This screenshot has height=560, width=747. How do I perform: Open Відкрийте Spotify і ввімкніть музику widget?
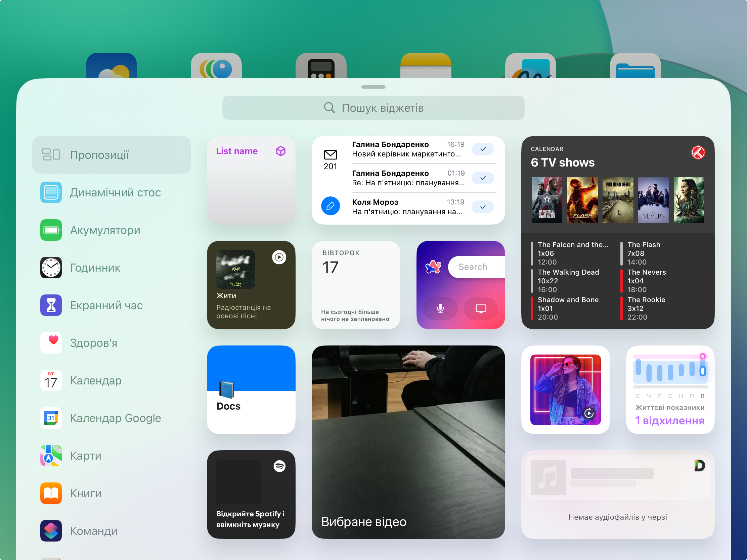click(251, 494)
